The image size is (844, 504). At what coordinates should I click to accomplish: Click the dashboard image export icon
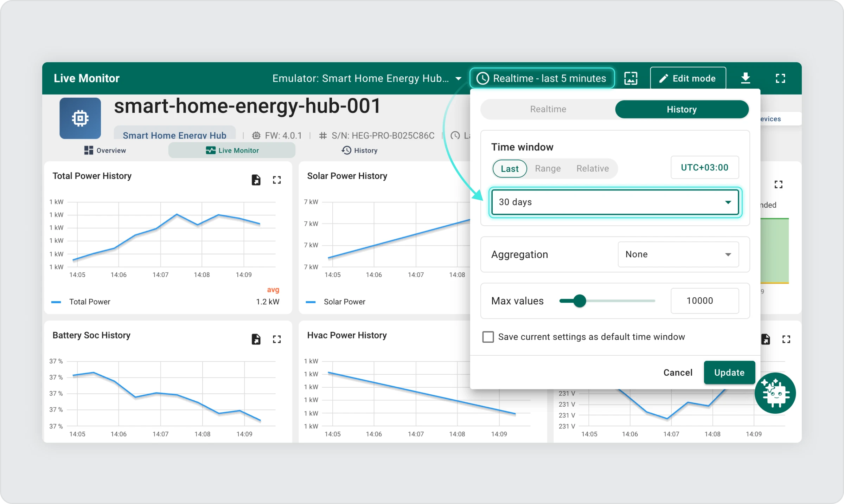point(631,78)
